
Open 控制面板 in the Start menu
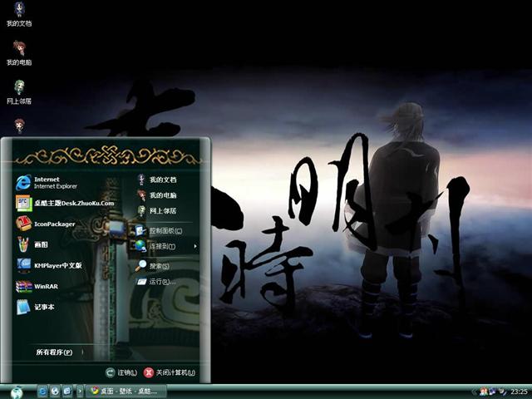pos(163,230)
